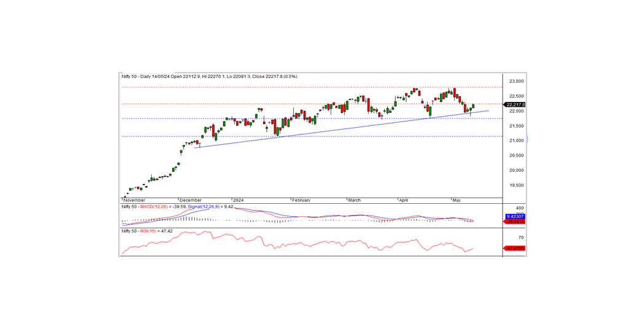Screen dimensions: 644x326
Task: Click the November time axis label
Action: pyautogui.click(x=135, y=200)
